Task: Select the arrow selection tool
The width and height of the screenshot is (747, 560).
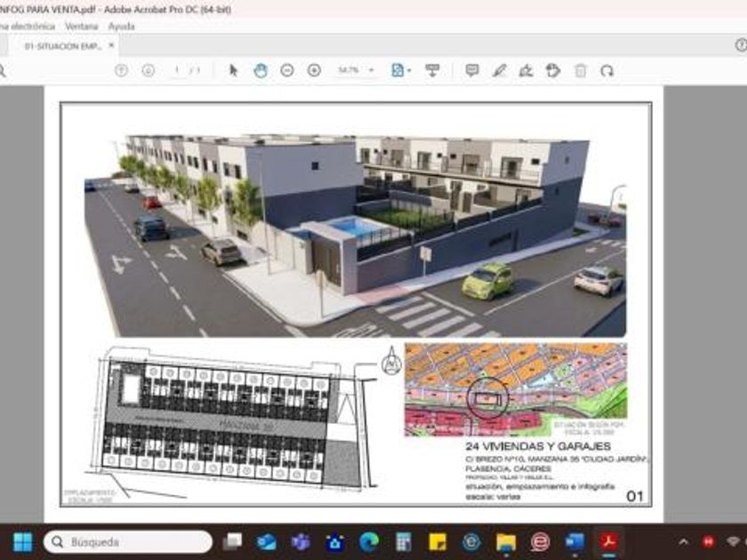Action: [233, 70]
